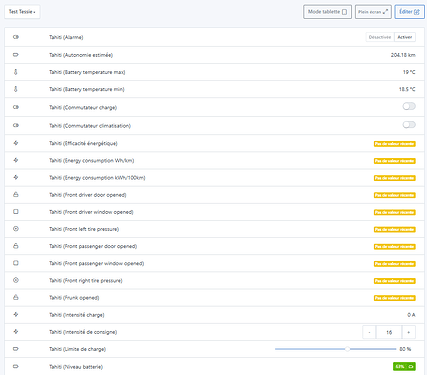Click the Alarme row icon

pos(16,37)
